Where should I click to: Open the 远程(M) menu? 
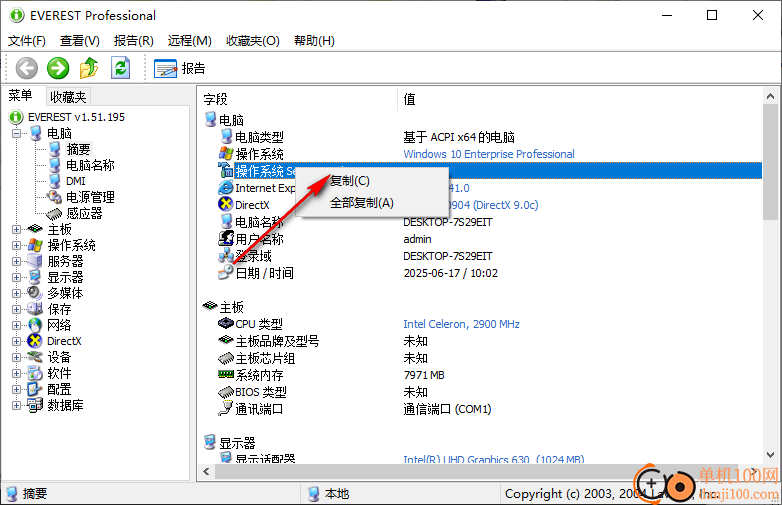[x=190, y=40]
